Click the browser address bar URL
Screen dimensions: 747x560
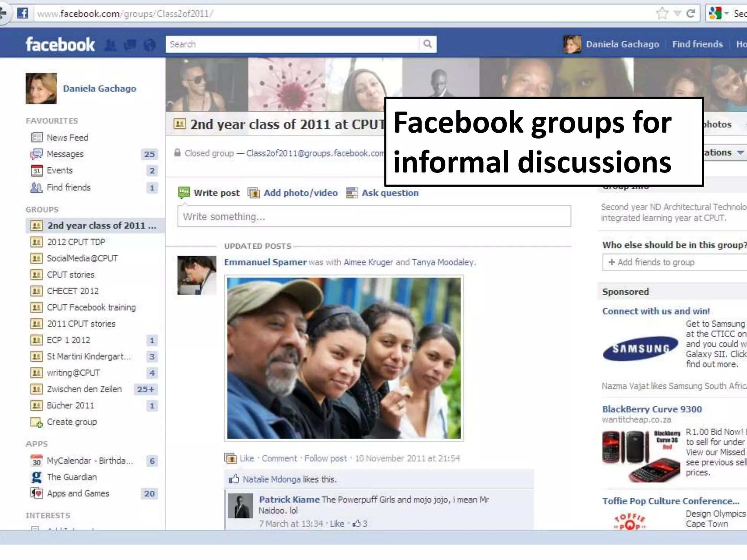pyautogui.click(x=125, y=14)
